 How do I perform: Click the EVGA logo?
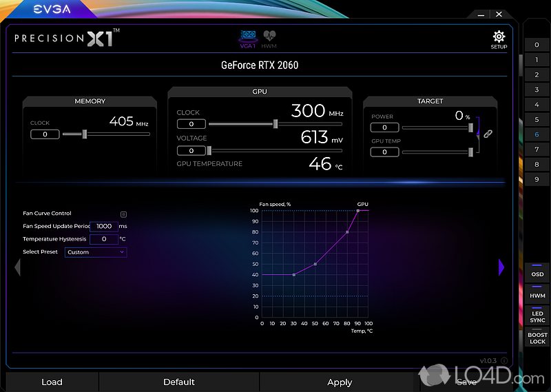coord(52,10)
